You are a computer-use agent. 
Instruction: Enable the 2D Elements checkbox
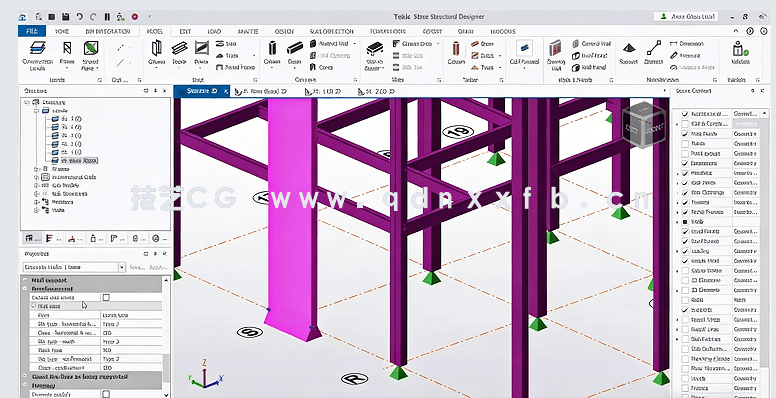point(685,290)
